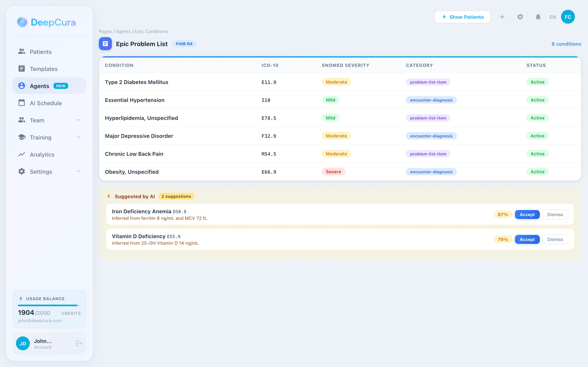Viewport: 588px width, 367px height.
Task: Open the FC profile avatar
Action: coord(568,17)
